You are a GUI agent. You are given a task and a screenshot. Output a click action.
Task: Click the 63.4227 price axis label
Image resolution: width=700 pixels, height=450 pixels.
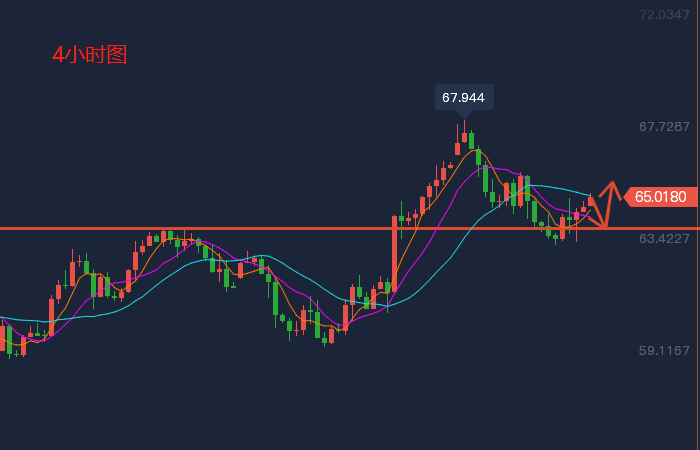point(664,239)
